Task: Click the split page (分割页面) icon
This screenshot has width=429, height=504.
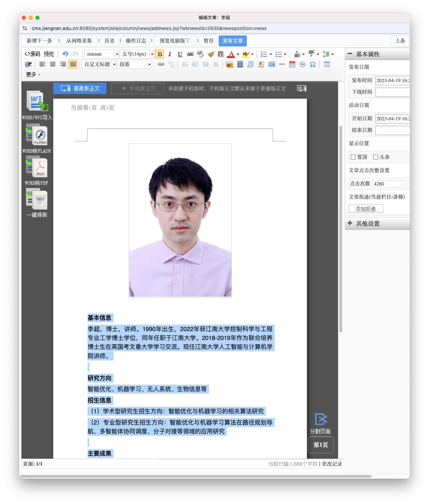Action: pos(320,419)
